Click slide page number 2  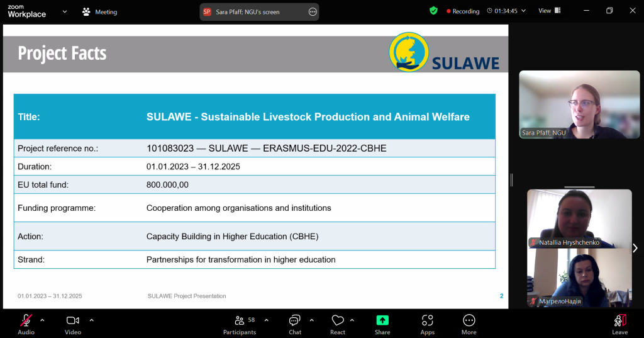point(501,296)
